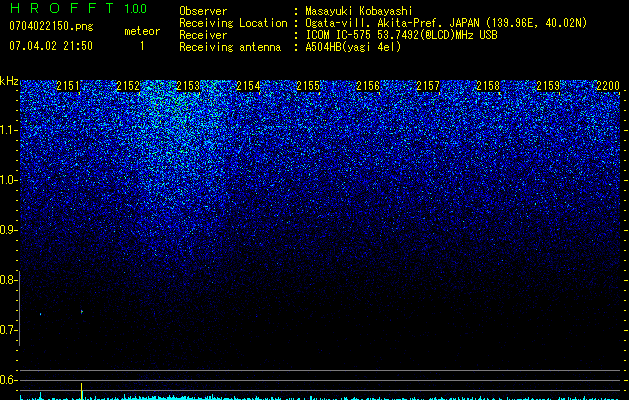Click the 2159 time marker
Viewport: 629px width, 400px height.
(548, 86)
